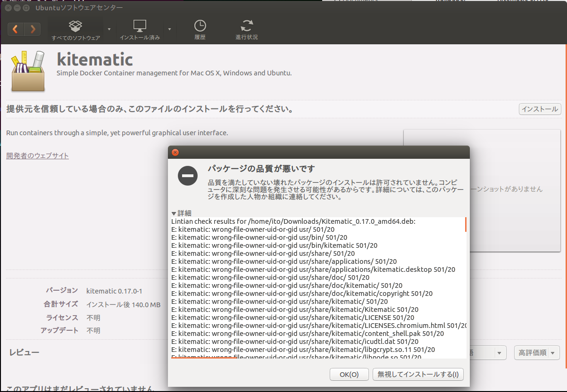Open the 高評価順 sort dropdown
The height and width of the screenshot is (392, 567).
tap(536, 352)
